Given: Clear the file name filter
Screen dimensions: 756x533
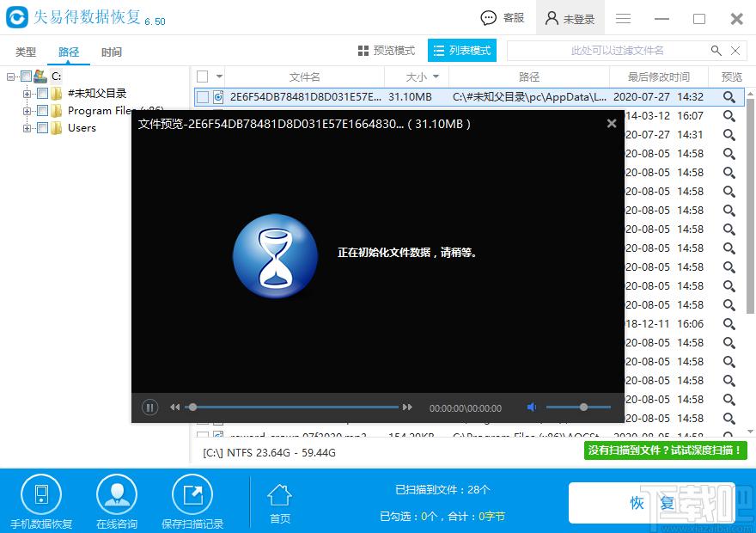Looking at the screenshot, I should (x=735, y=51).
